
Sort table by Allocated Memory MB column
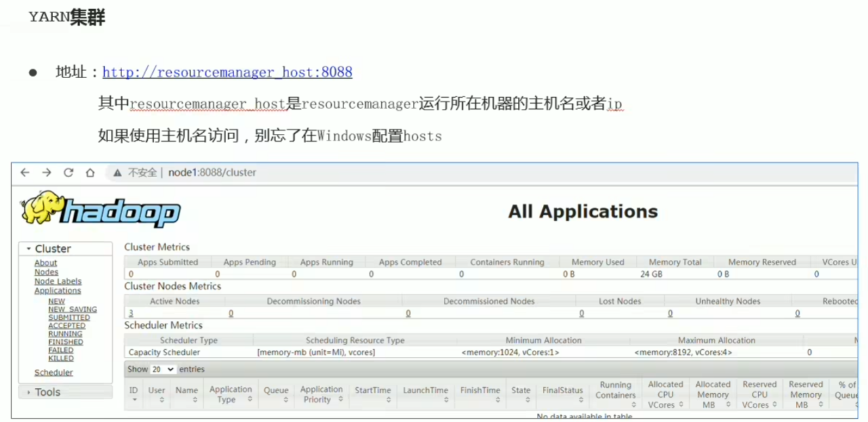click(713, 394)
